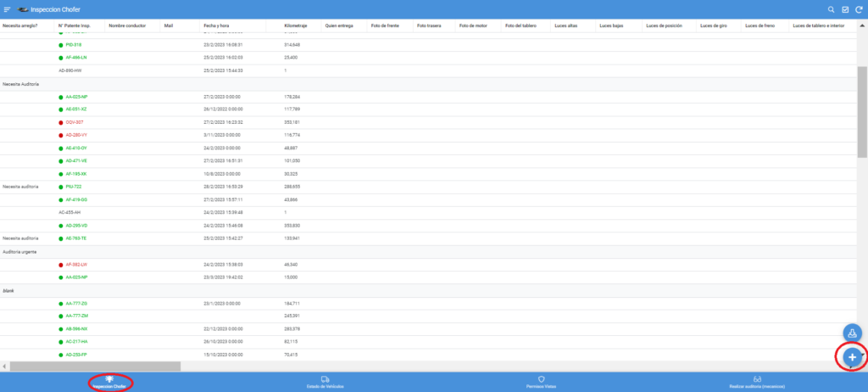Click the search magnifier icon

tap(832, 8)
